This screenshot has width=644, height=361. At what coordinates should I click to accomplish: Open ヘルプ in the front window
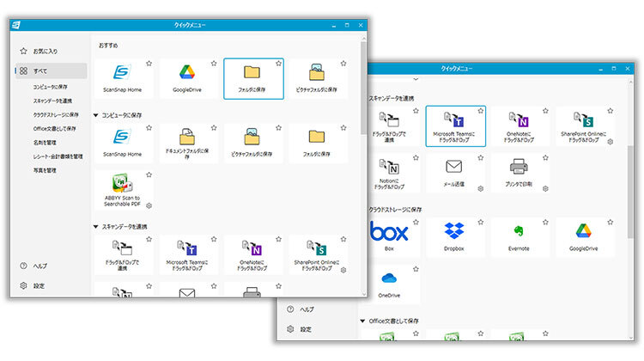[33, 266]
